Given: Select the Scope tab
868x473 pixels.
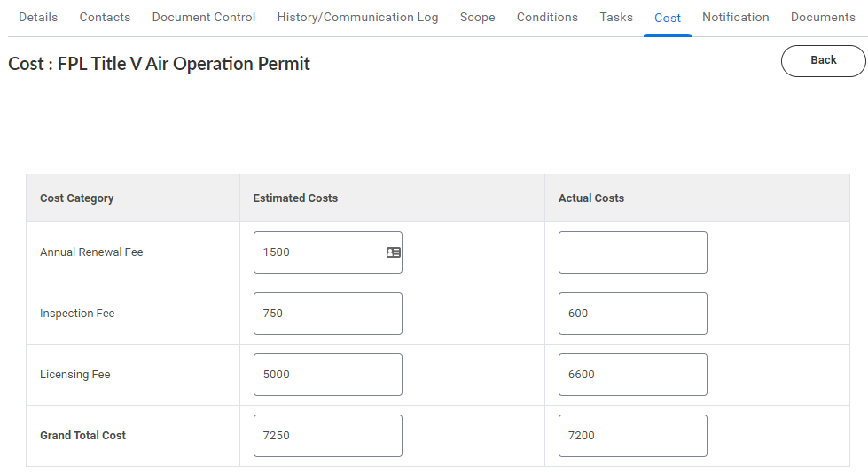Looking at the screenshot, I should [477, 17].
